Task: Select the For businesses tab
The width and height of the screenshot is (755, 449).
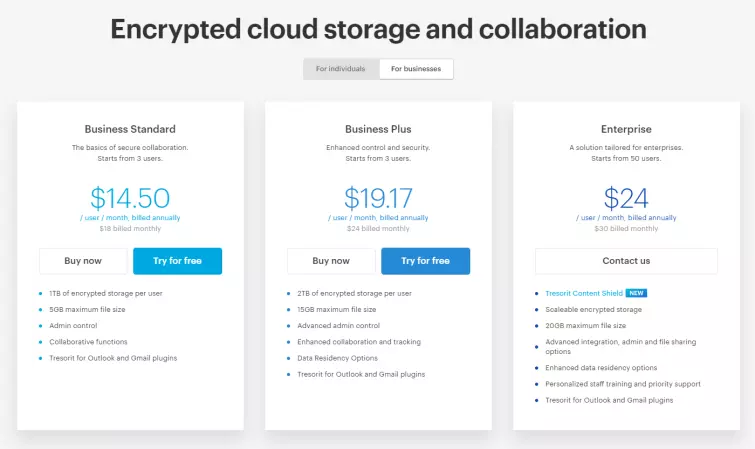Action: point(416,69)
